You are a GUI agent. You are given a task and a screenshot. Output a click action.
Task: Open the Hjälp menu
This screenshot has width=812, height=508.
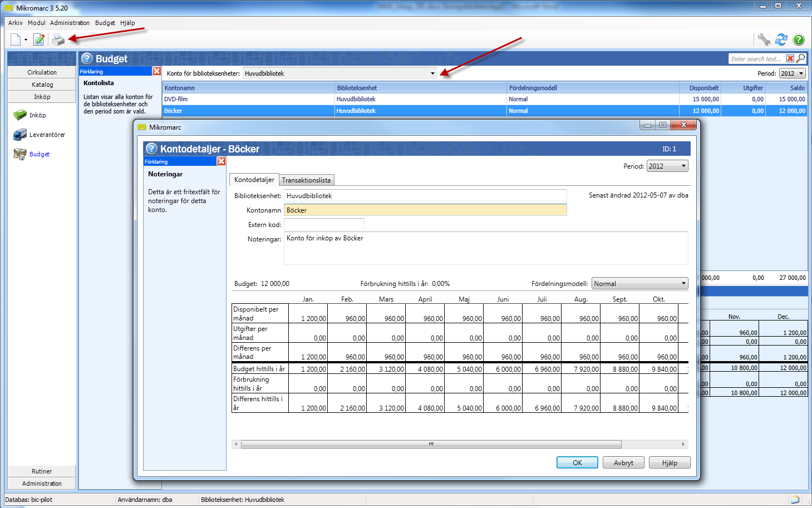127,23
